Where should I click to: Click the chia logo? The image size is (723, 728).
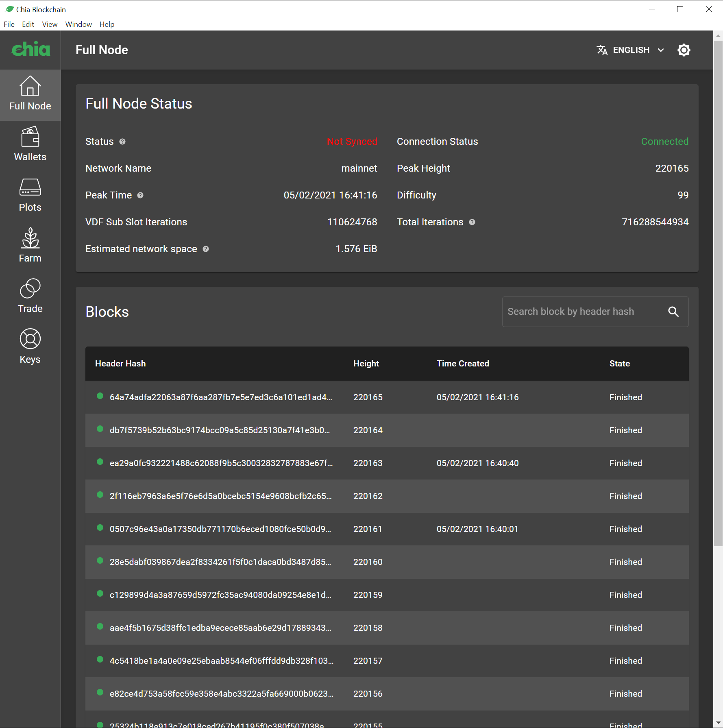tap(31, 49)
